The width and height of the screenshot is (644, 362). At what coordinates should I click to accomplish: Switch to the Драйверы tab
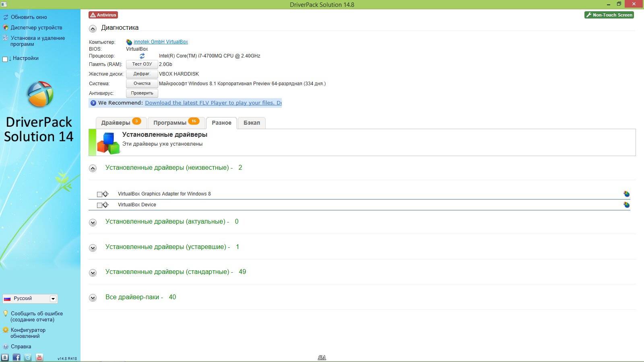pos(121,123)
